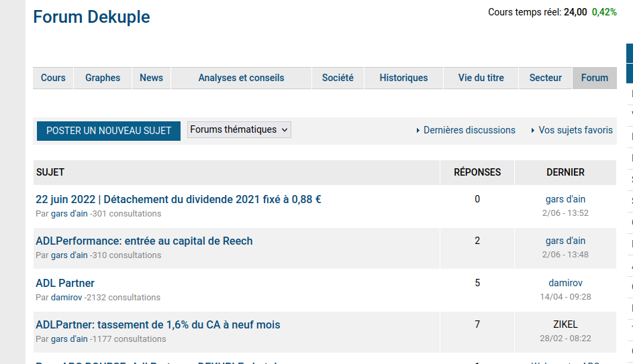633x364 pixels.
Task: Open the Historiques tab
Action: pyautogui.click(x=403, y=78)
